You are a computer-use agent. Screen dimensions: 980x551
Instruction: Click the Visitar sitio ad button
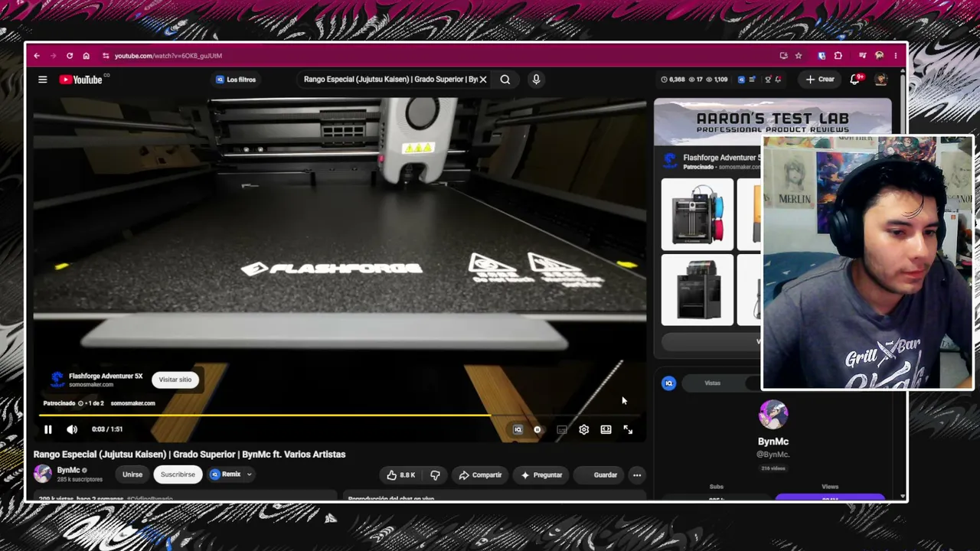pyautogui.click(x=175, y=380)
